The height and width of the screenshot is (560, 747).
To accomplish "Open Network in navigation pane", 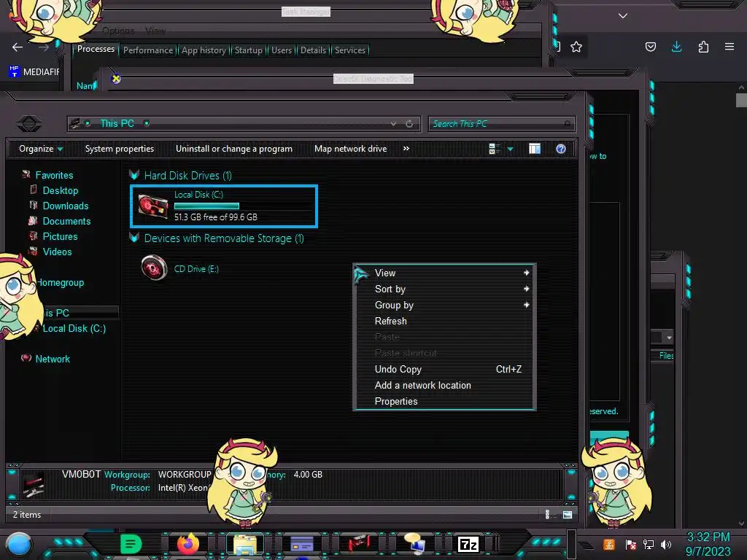I will 53,359.
